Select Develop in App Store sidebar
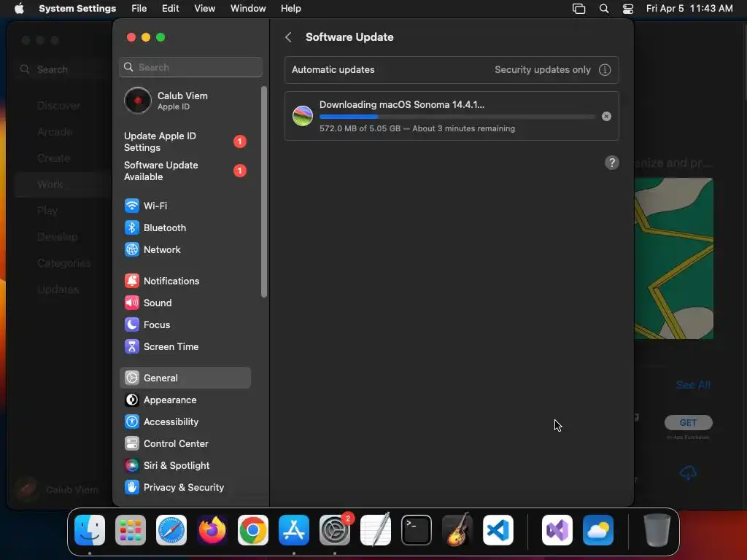The width and height of the screenshot is (747, 560). [57, 237]
